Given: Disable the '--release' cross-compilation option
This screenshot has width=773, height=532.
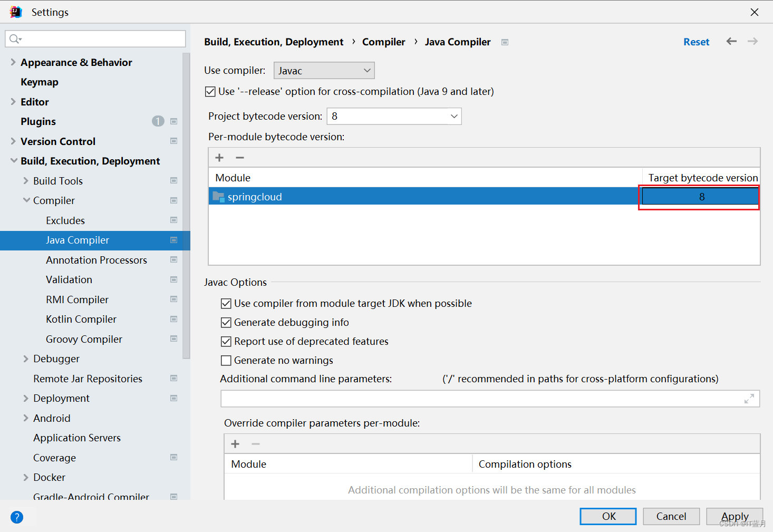Looking at the screenshot, I should tap(210, 91).
